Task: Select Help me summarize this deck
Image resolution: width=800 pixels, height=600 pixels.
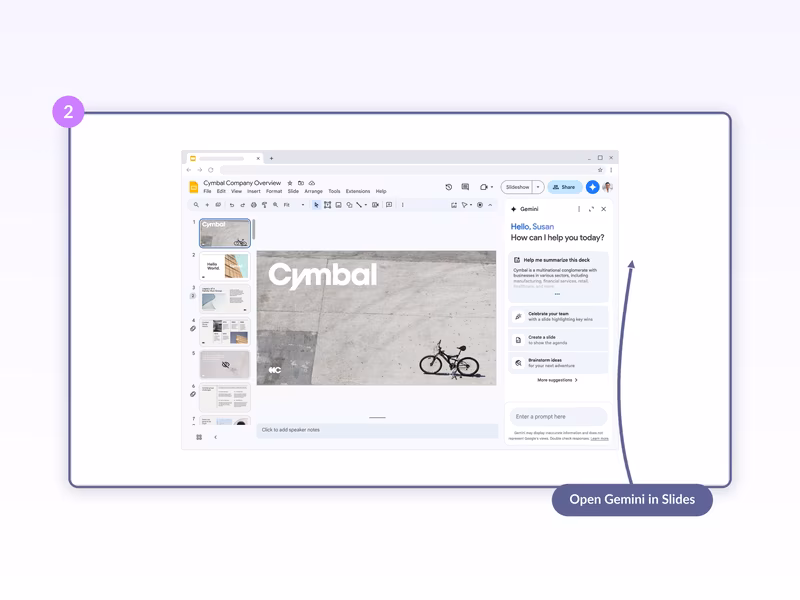Action: 557,260
